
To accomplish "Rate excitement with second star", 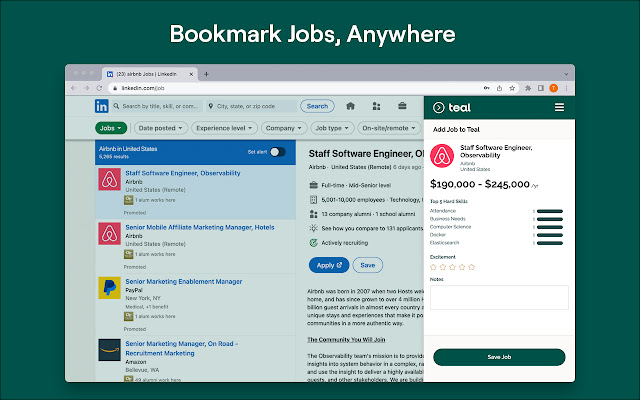I will tap(443, 267).
